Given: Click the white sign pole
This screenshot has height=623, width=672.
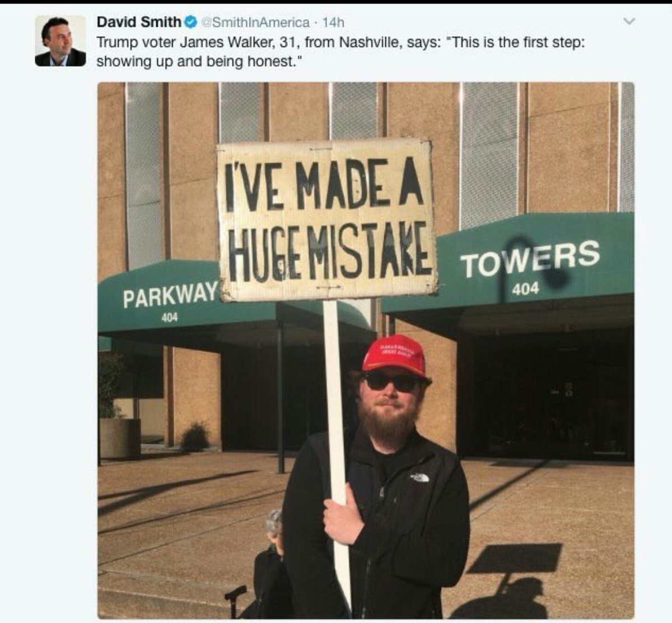Looking at the screenshot, I should click(x=337, y=448).
